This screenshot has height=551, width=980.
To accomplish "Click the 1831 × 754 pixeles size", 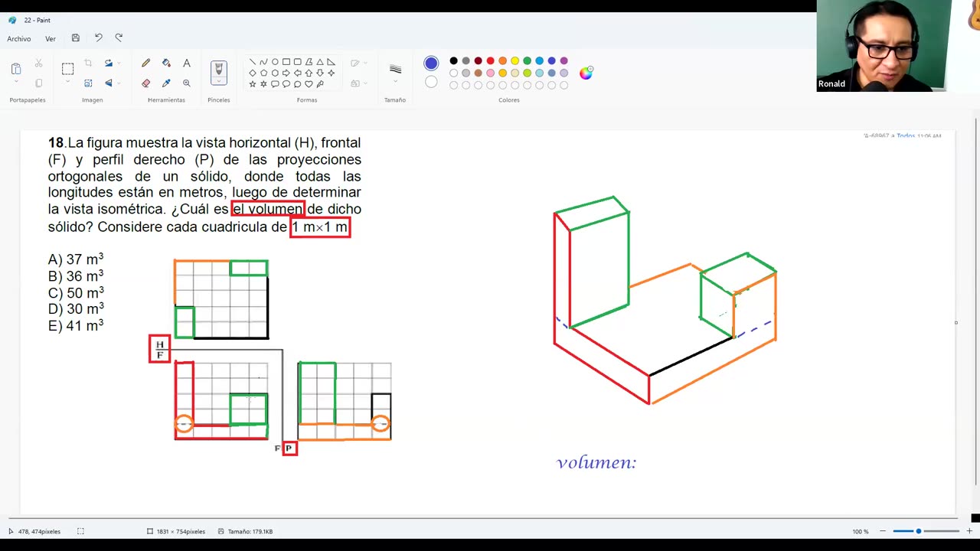I will click(181, 531).
